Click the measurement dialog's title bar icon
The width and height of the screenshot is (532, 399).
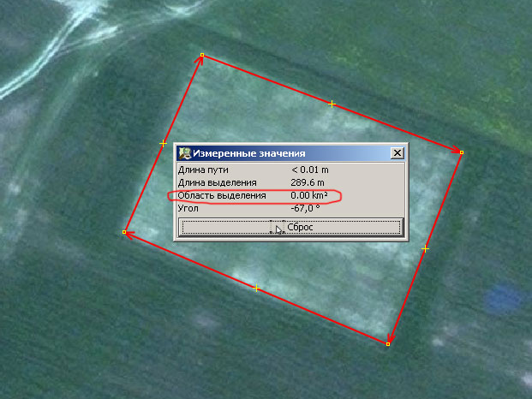[x=184, y=153]
